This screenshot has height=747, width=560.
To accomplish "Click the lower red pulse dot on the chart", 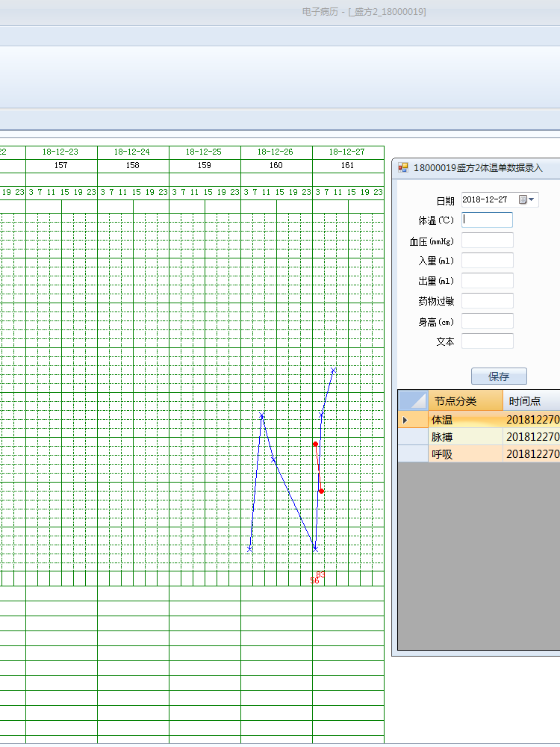I will click(x=321, y=491).
